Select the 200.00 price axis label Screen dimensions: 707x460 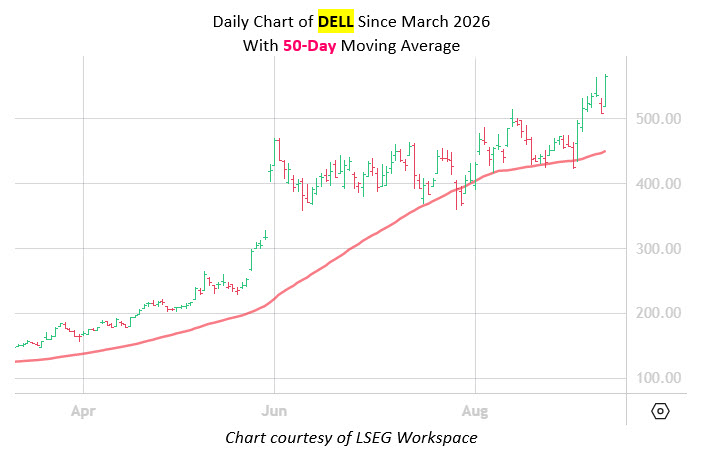tap(658, 313)
